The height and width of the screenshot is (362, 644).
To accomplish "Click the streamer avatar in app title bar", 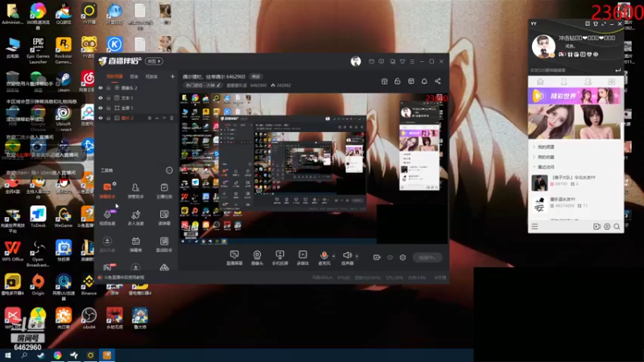I will pos(356,61).
